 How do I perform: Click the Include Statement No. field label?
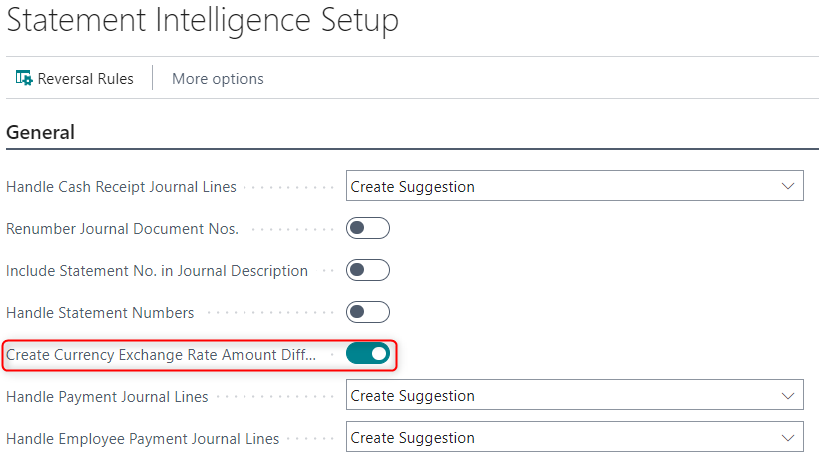[157, 270]
